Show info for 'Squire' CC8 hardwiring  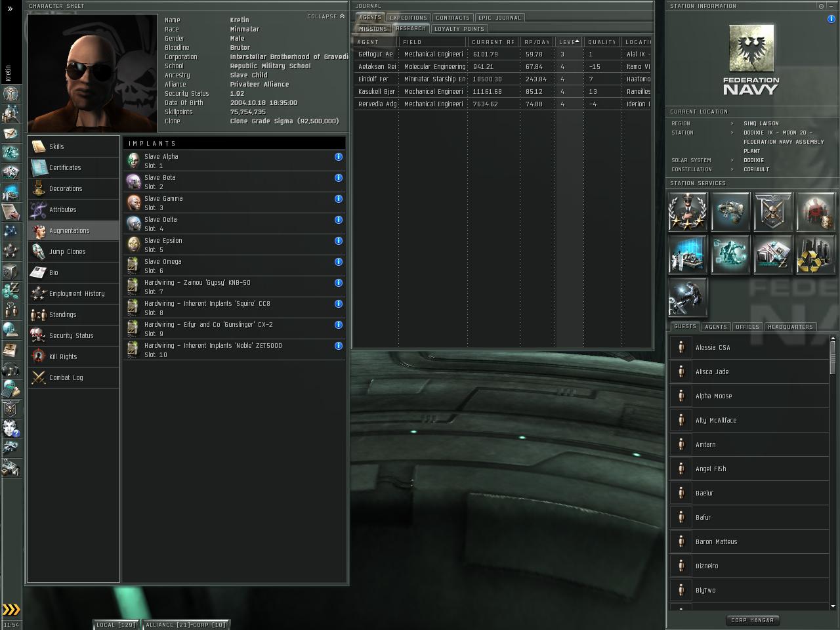(339, 304)
